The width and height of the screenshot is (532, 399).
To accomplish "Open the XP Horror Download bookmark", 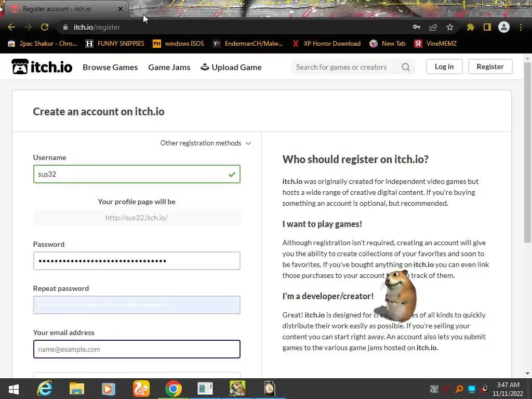I will pyautogui.click(x=326, y=44).
